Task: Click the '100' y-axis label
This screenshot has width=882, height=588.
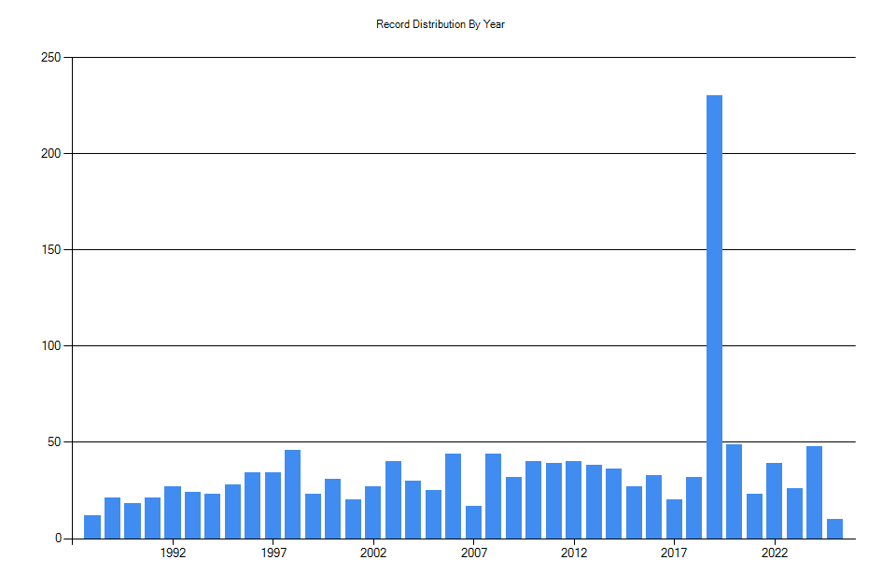Action: [x=50, y=346]
